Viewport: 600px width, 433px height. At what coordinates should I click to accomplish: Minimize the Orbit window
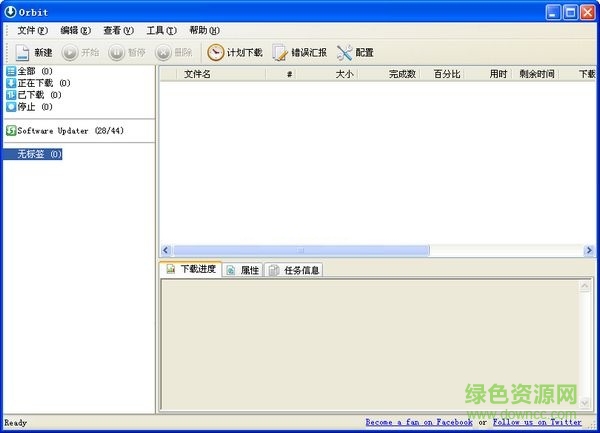pos(553,12)
